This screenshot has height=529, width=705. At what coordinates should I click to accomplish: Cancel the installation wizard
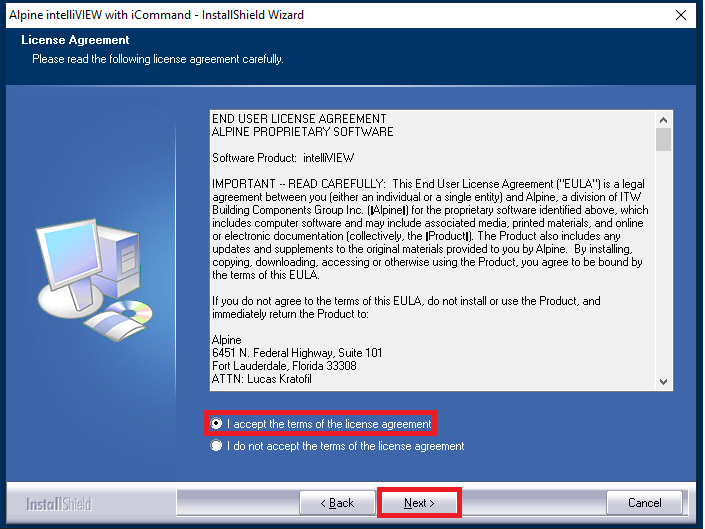coord(644,502)
